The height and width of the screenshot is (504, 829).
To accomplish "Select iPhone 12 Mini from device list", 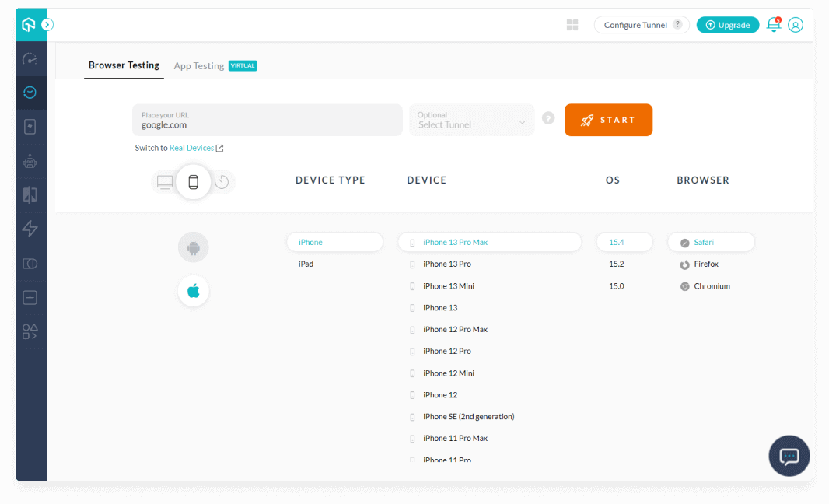I will (447, 373).
